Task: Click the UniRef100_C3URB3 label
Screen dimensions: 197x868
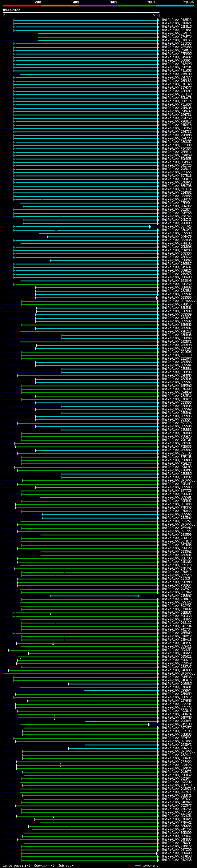Action: tap(177, 430)
